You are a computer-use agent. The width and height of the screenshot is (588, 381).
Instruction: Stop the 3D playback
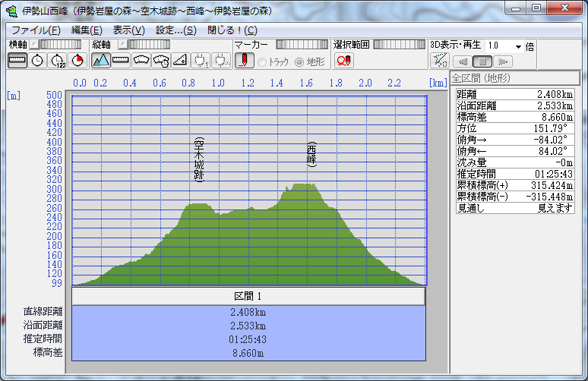[x=482, y=61]
